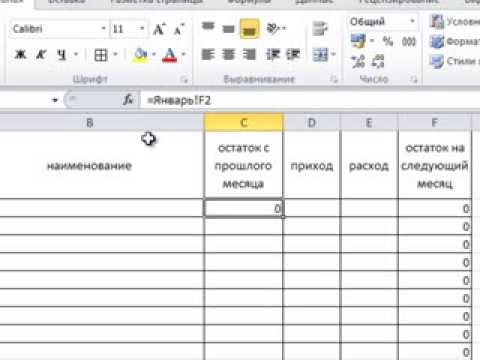Viewport: 480px width, 360px height.
Task: Select the остаток с прошлого месяца cell
Action: point(243,165)
